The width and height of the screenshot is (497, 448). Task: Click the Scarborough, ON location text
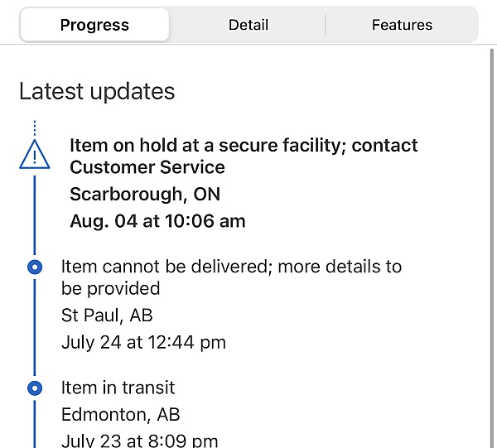tap(145, 195)
